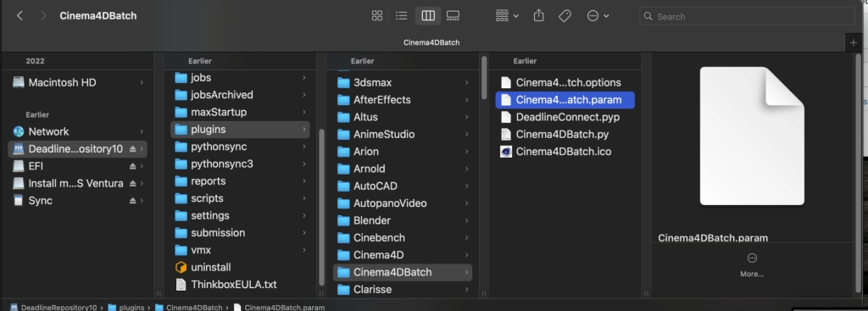The image size is (868, 311).
Task: Switch to gallery view
Action: tap(453, 16)
